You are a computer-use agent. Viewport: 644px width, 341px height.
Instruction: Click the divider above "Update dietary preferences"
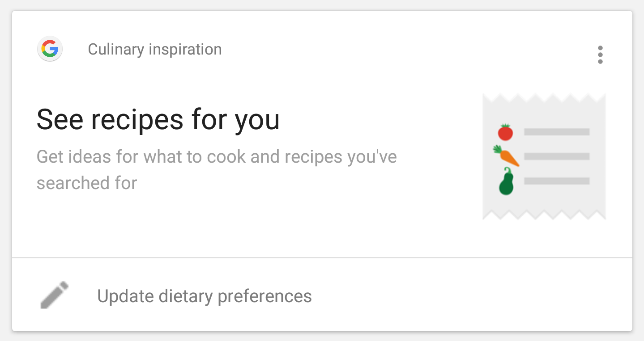point(322,257)
